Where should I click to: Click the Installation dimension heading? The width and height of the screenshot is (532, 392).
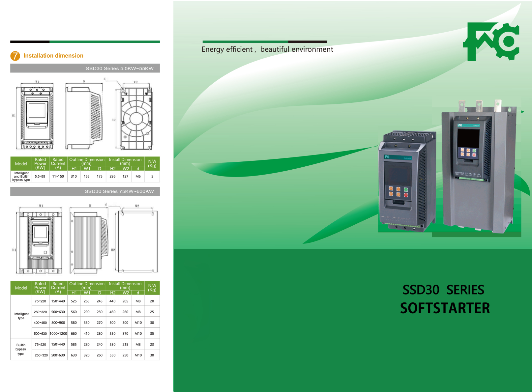(53, 56)
